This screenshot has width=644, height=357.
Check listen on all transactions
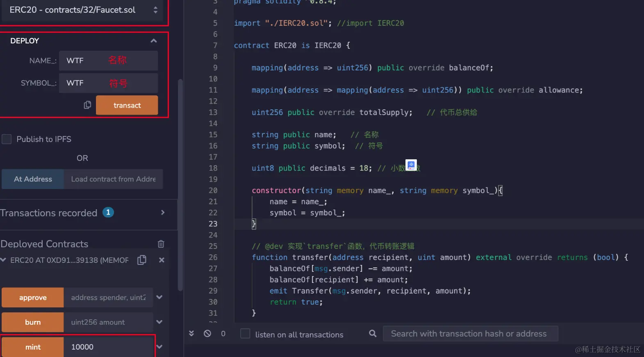[x=245, y=334]
